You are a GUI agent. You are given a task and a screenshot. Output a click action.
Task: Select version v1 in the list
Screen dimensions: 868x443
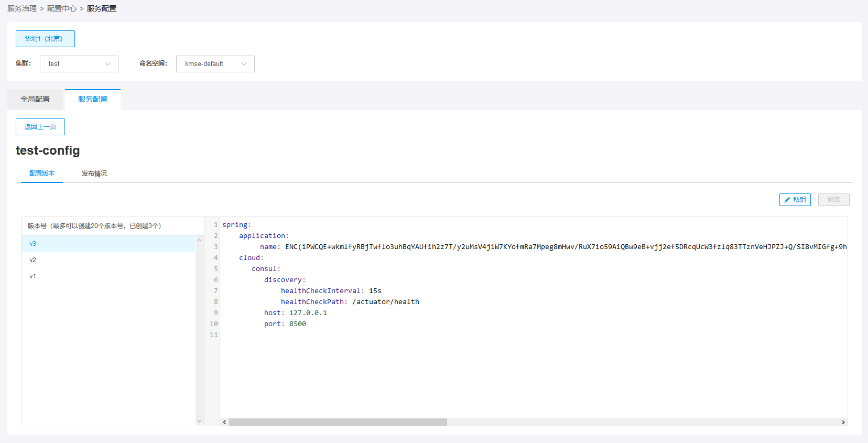click(108, 276)
